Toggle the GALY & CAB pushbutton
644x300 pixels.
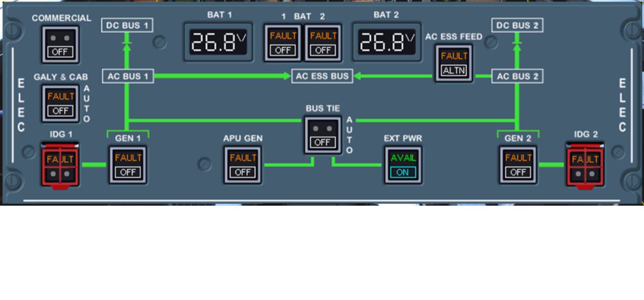click(x=60, y=104)
